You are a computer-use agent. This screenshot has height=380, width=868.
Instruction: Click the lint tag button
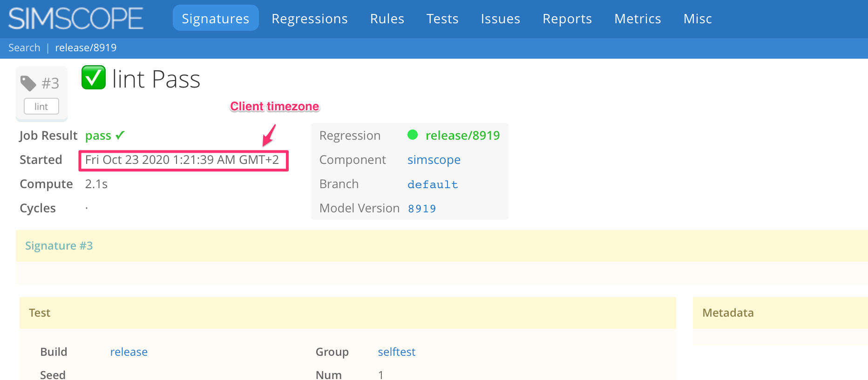pyautogui.click(x=41, y=106)
